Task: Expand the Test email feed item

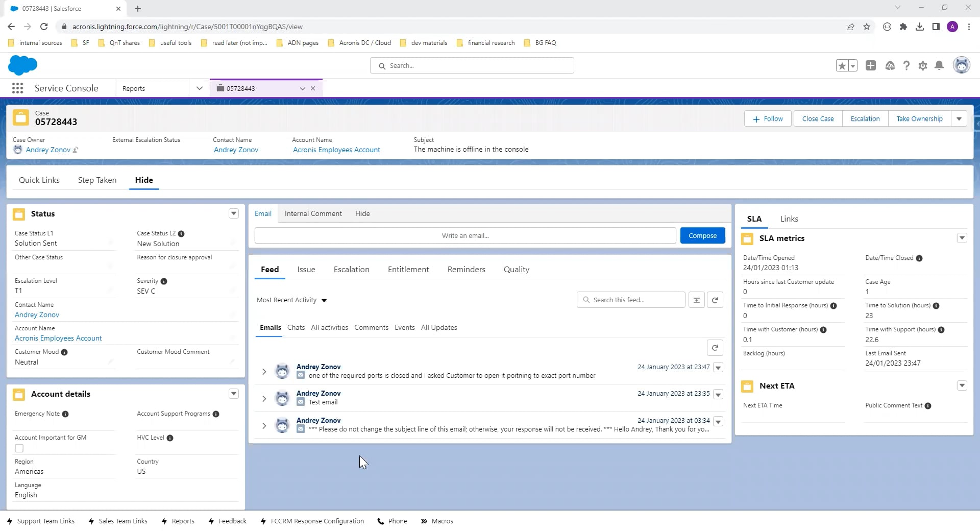Action: pos(264,398)
